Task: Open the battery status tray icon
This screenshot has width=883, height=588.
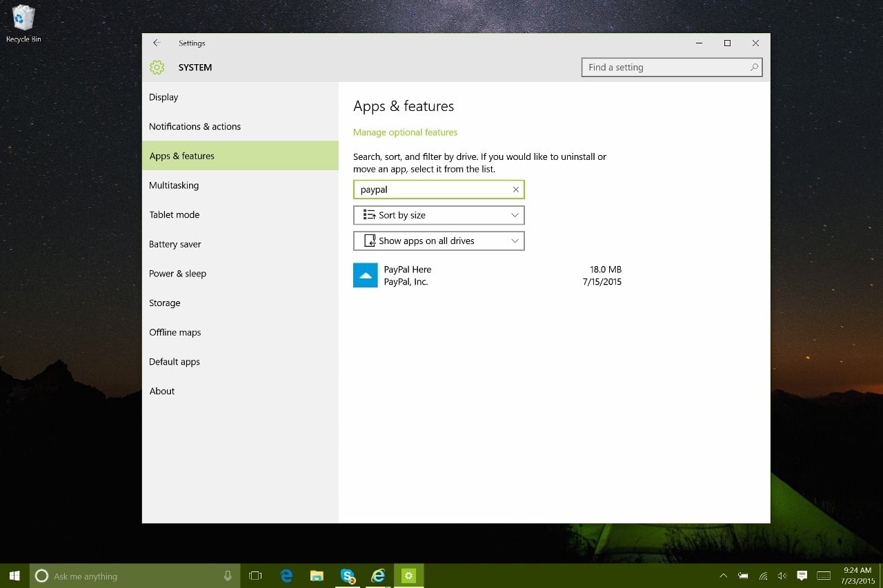Action: [743, 576]
